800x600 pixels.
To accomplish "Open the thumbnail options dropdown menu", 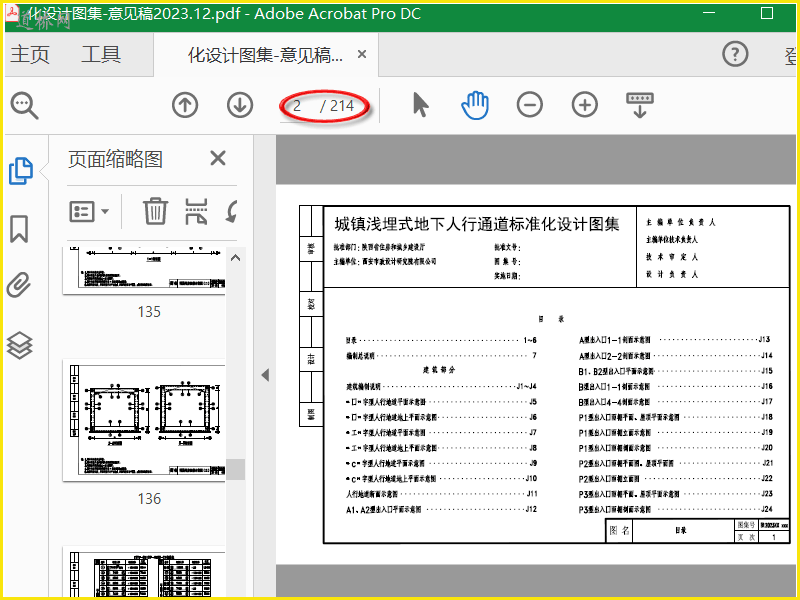I will pos(89,211).
